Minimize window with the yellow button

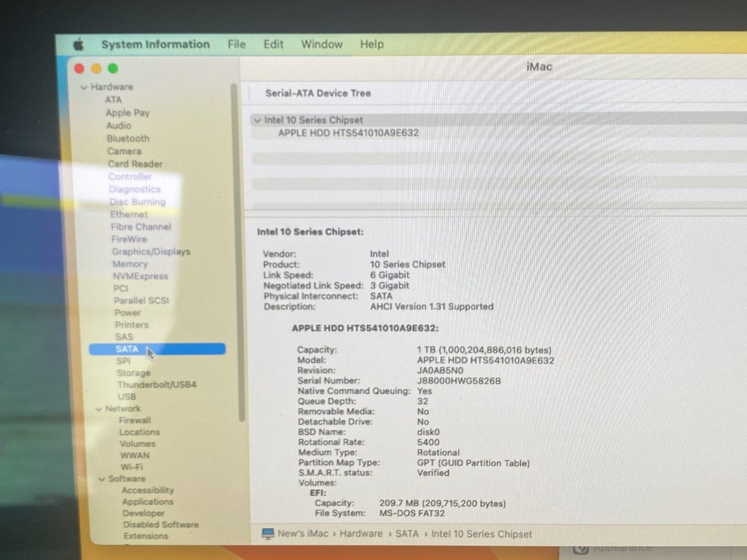tap(96, 69)
